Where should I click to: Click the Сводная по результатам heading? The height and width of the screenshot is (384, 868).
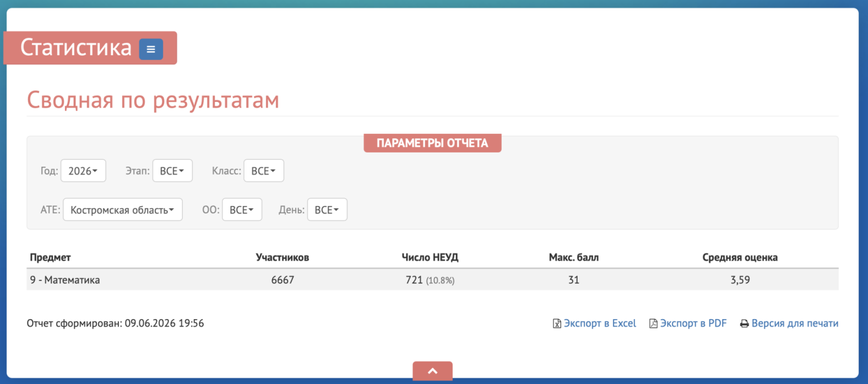pyautogui.click(x=153, y=100)
